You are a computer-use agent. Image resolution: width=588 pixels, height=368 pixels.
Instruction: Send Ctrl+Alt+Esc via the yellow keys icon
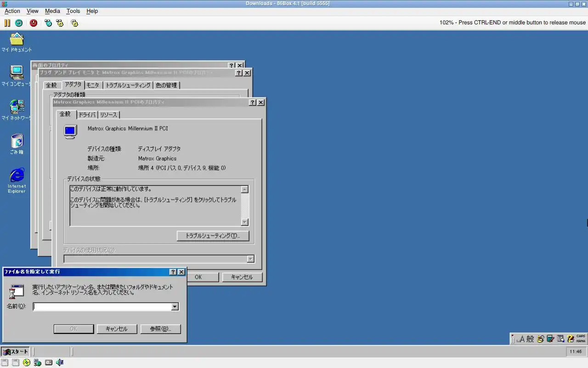60,23
